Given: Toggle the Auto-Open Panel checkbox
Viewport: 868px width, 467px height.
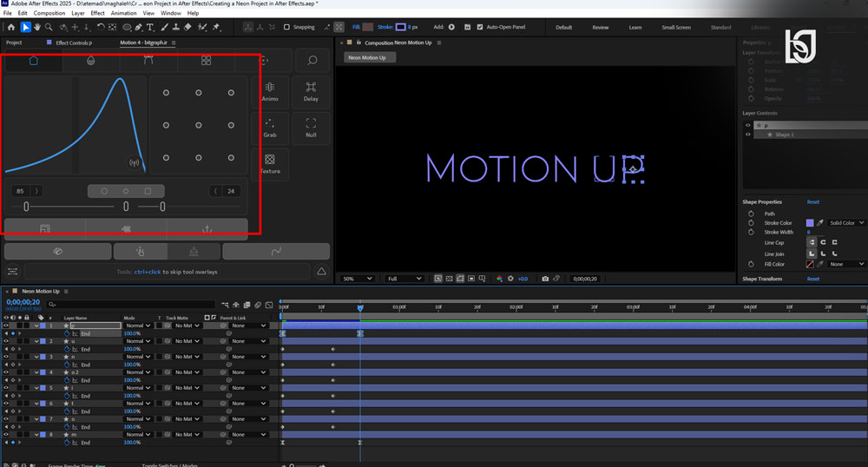Looking at the screenshot, I should pyautogui.click(x=480, y=27).
